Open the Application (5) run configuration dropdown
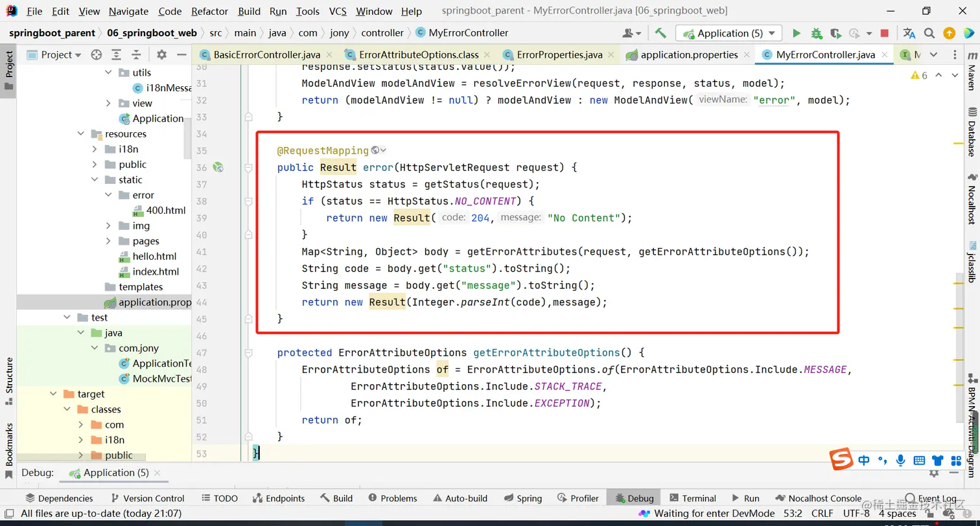Screen dimensions: 980x526 [x=729, y=33]
